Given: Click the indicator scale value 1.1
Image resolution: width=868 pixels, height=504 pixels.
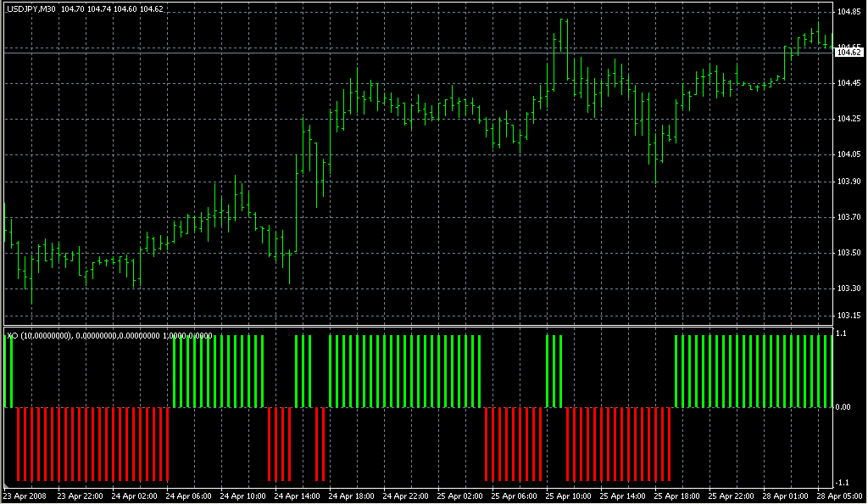Looking at the screenshot, I should (x=841, y=333).
